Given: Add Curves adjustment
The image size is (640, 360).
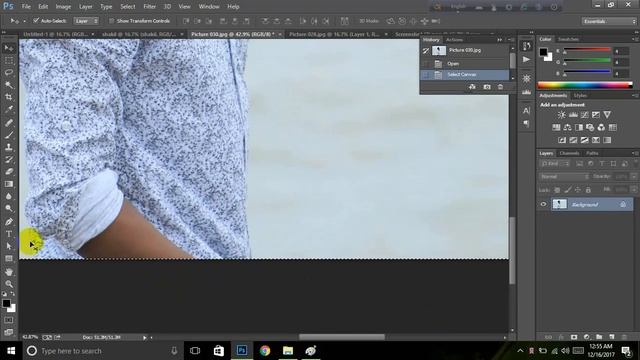Looking at the screenshot, I should tap(584, 115).
